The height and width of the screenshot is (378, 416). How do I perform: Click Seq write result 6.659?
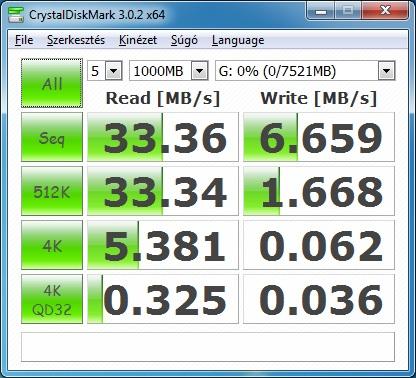point(319,137)
